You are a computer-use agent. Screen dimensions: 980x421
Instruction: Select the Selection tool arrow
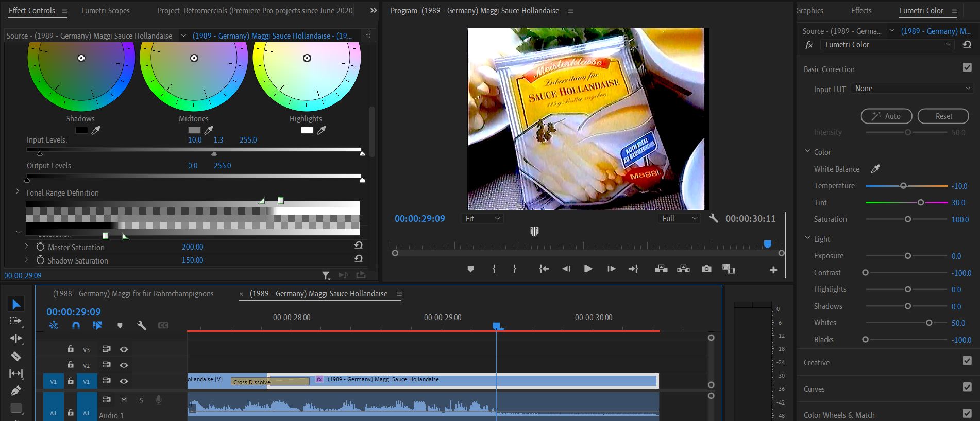coord(16,304)
